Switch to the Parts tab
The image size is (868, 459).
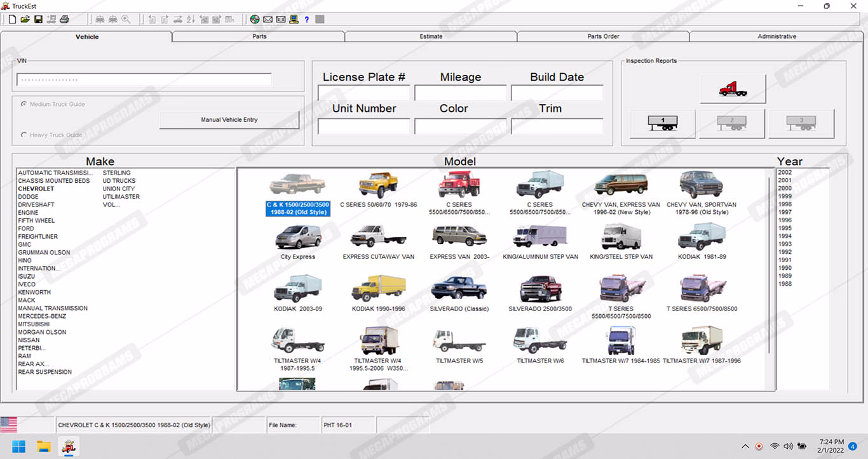click(x=259, y=36)
